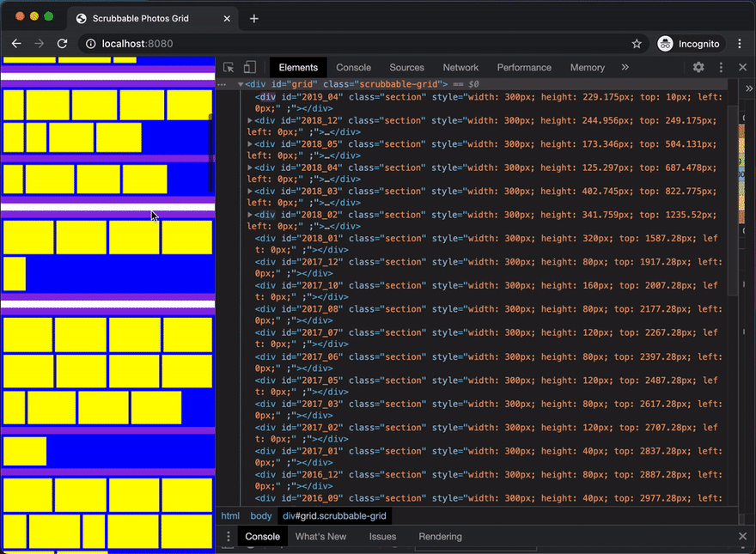Expand the 2018_04 section node

coord(250,167)
